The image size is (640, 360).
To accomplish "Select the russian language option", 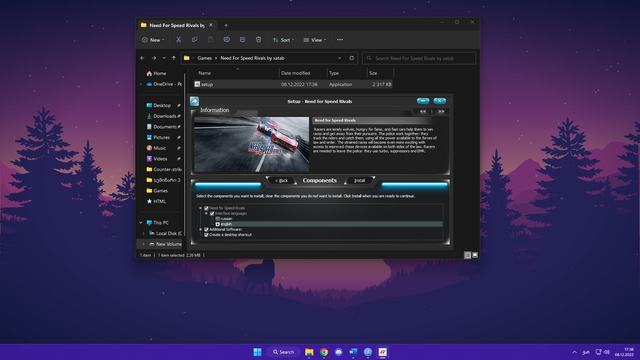I will pos(218,219).
